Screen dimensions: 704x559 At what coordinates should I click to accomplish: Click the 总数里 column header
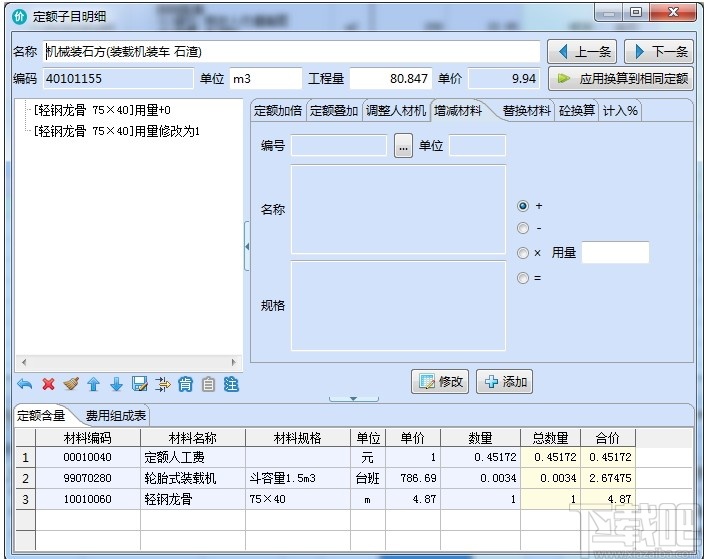point(550,438)
